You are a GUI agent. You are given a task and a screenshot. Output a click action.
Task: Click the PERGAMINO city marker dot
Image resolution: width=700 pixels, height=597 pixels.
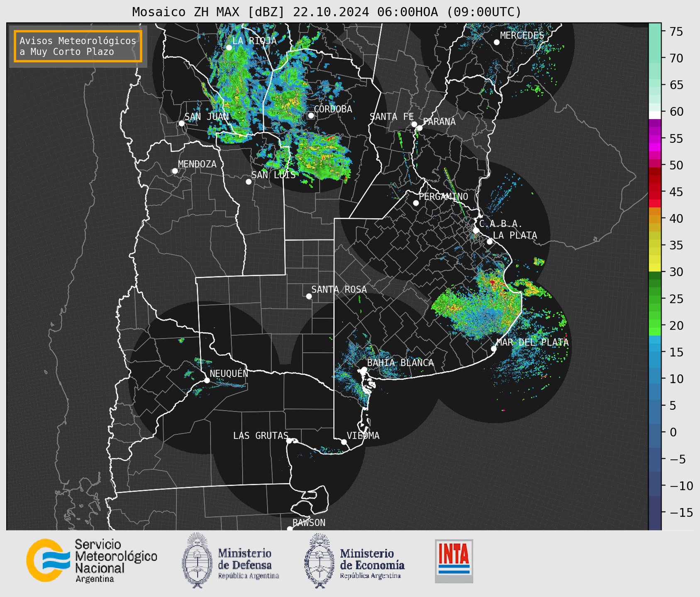tap(416, 203)
